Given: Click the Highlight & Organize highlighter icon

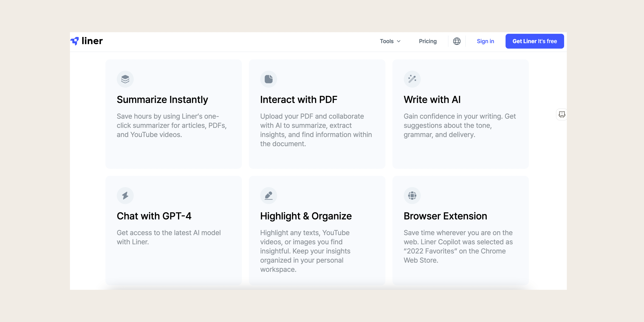Looking at the screenshot, I should click(x=269, y=195).
